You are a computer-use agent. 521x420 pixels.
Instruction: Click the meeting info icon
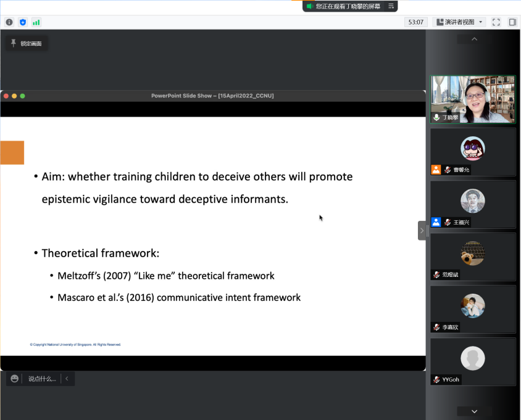click(x=9, y=22)
